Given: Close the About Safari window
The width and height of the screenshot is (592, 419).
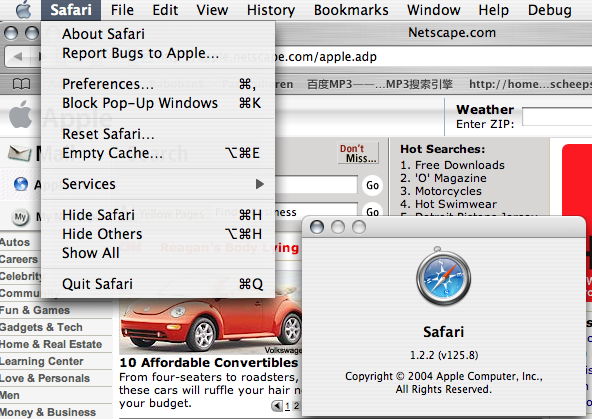Looking at the screenshot, I should (x=316, y=227).
